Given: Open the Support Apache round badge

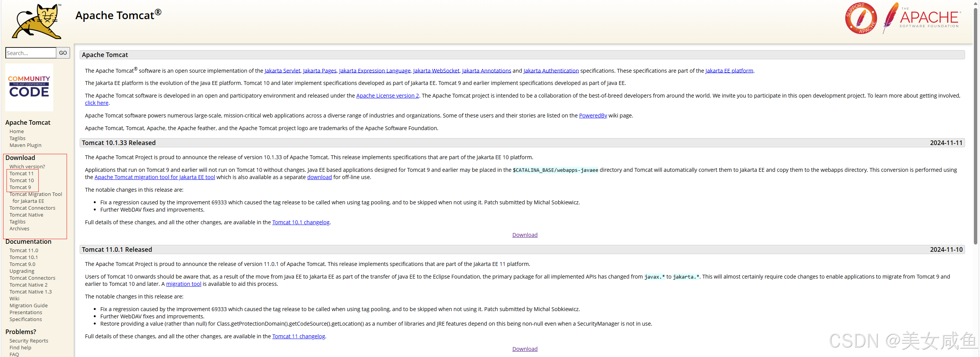Looking at the screenshot, I should pos(861,18).
